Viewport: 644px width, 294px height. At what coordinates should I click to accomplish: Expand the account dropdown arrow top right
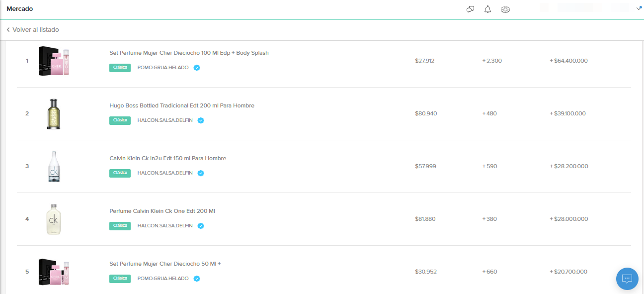coord(639,8)
